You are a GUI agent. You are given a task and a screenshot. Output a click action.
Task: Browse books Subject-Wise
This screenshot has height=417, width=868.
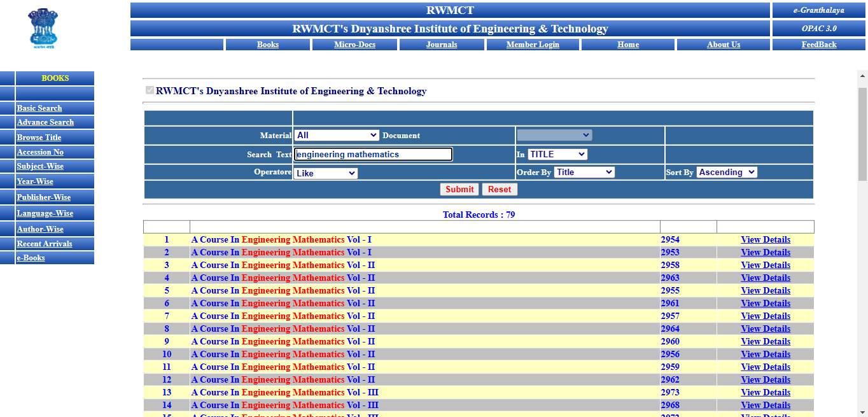40,166
